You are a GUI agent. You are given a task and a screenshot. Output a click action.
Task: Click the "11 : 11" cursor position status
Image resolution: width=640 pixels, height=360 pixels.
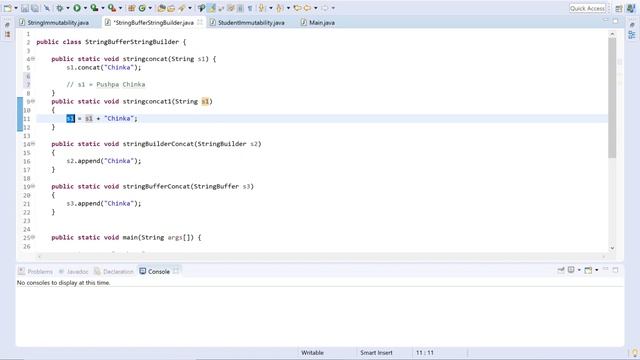(x=425, y=353)
